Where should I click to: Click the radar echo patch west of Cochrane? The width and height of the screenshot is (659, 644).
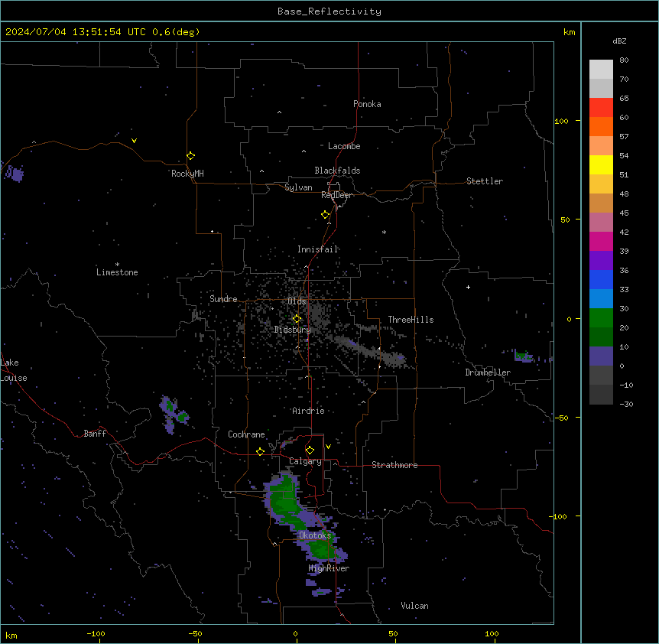pos(173,415)
